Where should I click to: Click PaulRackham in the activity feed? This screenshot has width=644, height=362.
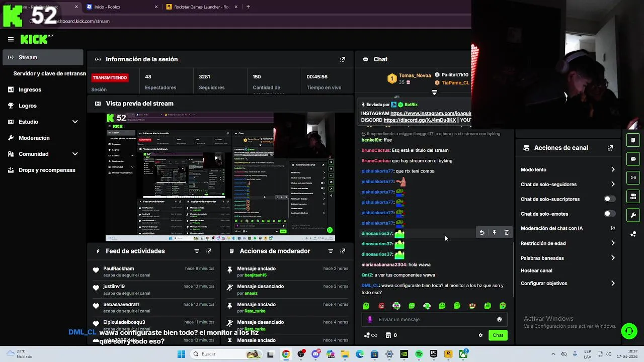(119, 268)
